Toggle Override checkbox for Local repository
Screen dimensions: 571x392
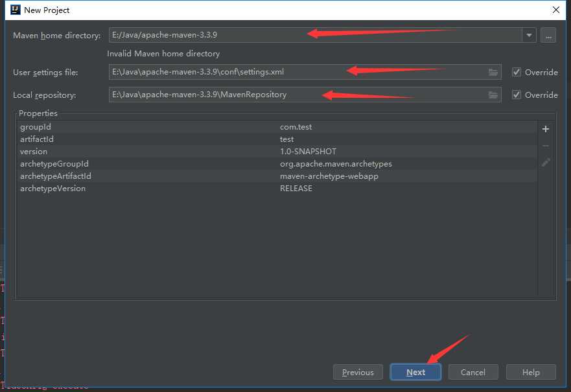coord(517,95)
